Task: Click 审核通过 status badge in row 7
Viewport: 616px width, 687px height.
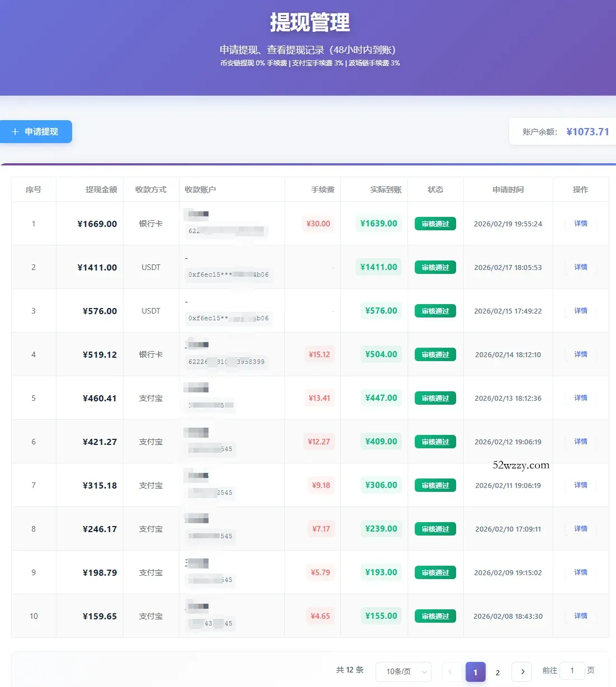Action: click(x=435, y=485)
